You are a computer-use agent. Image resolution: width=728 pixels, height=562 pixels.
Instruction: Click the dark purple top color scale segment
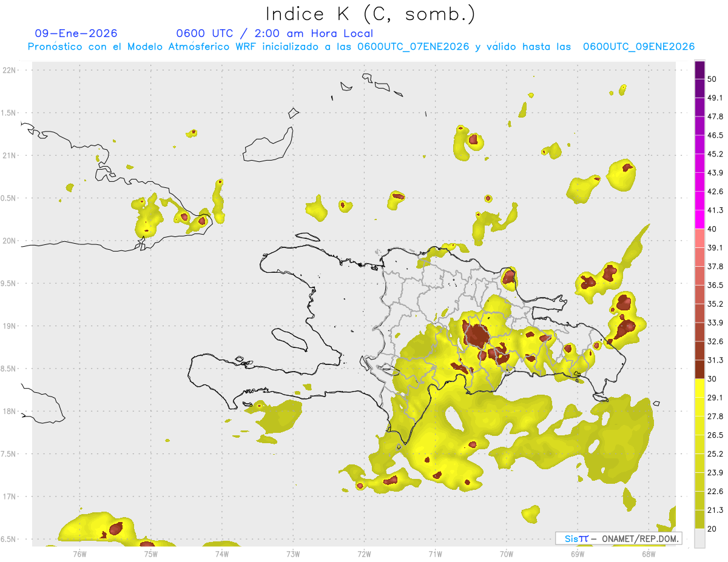tap(700, 70)
